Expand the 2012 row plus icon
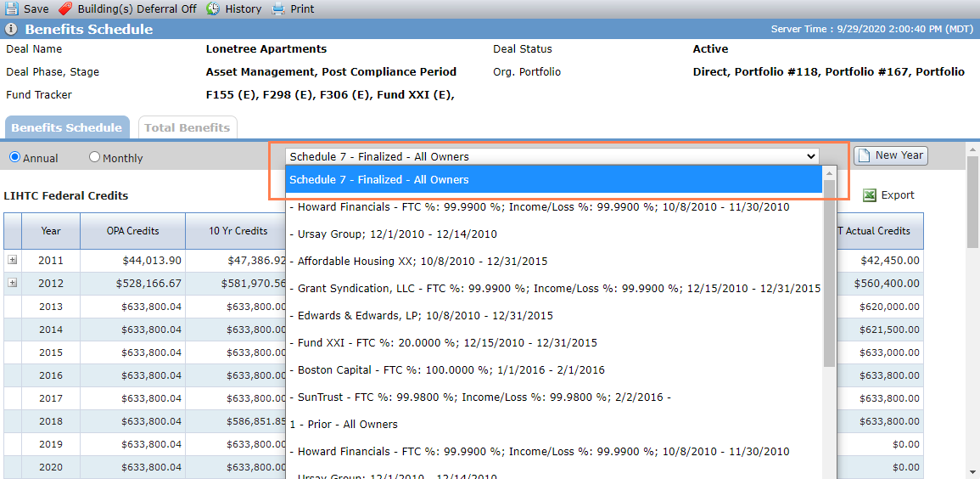The image size is (980, 479). [13, 283]
